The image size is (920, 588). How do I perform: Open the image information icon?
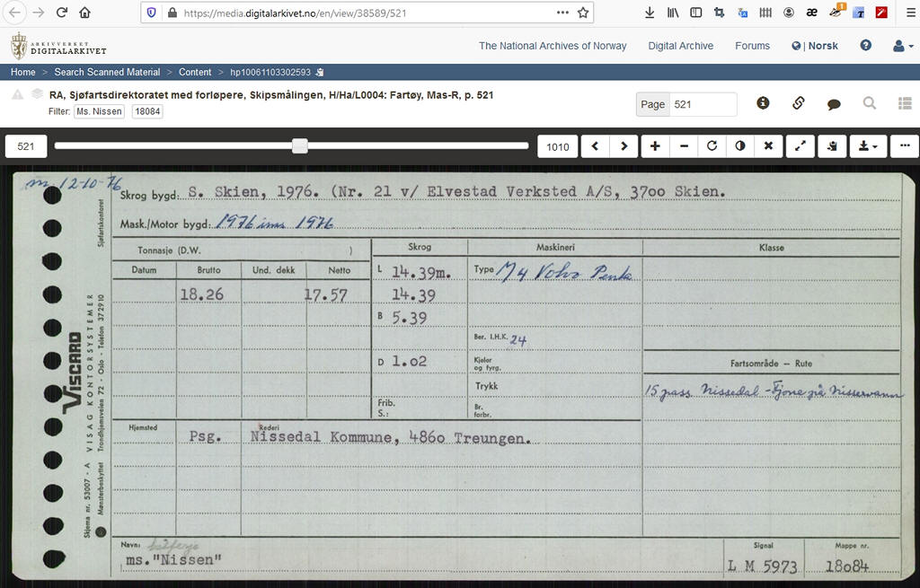pos(763,103)
